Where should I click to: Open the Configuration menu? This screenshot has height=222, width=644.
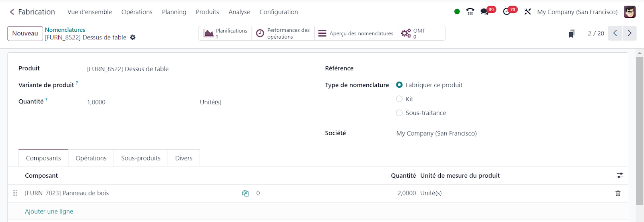coord(279,12)
